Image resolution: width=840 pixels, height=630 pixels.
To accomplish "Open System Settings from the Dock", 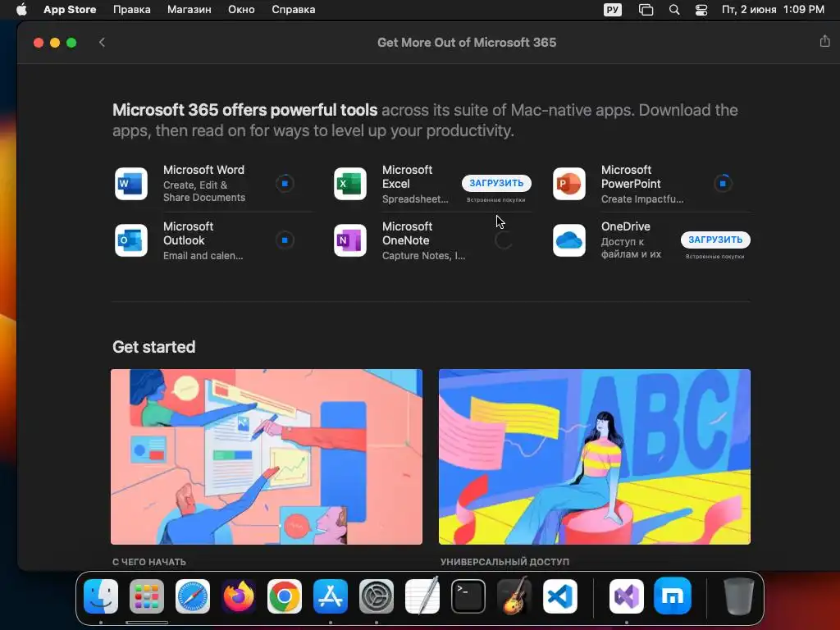I will [x=377, y=596].
